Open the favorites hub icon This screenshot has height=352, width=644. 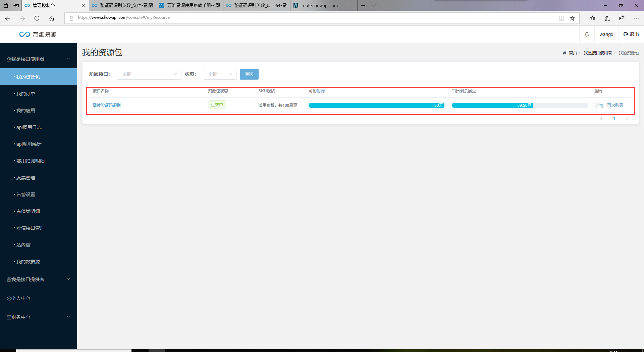click(x=592, y=18)
